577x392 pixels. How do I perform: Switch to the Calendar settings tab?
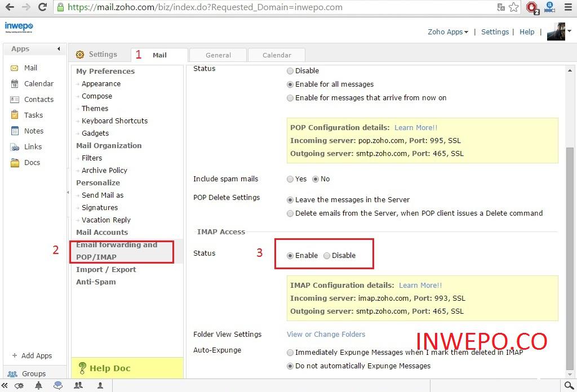click(x=277, y=55)
